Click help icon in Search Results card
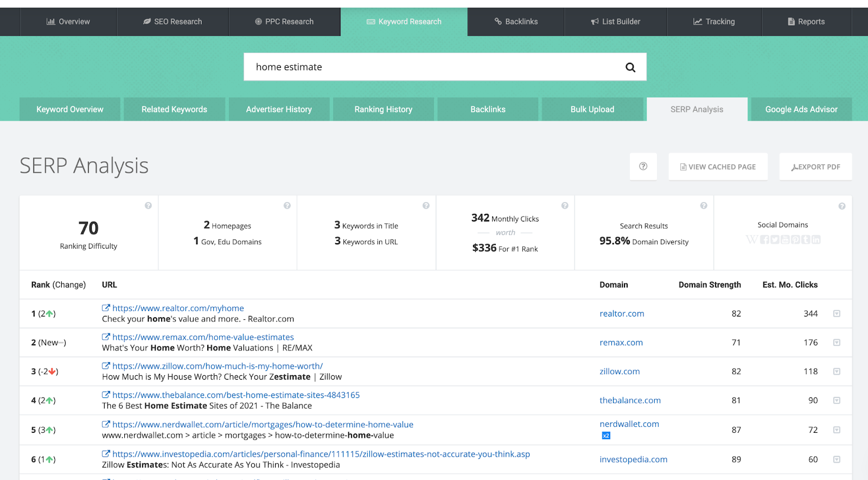This screenshot has height=480, width=868. click(x=704, y=206)
